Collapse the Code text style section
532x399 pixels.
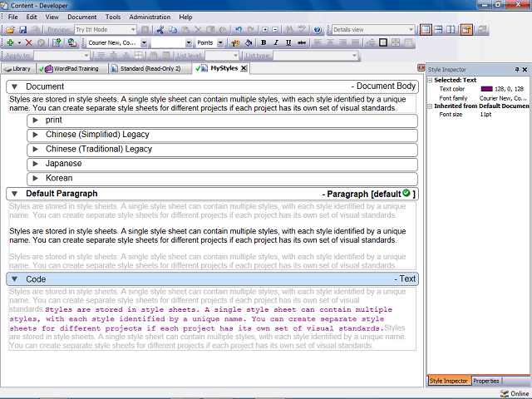(x=15, y=279)
